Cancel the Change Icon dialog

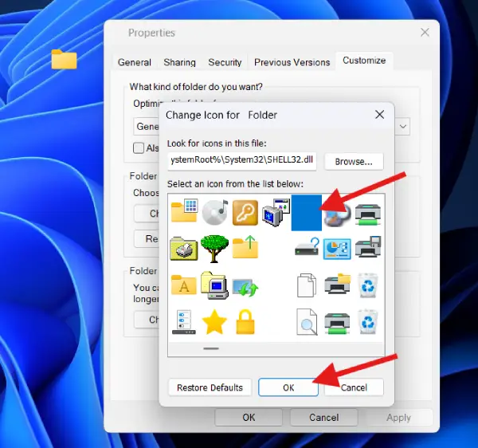pos(354,387)
